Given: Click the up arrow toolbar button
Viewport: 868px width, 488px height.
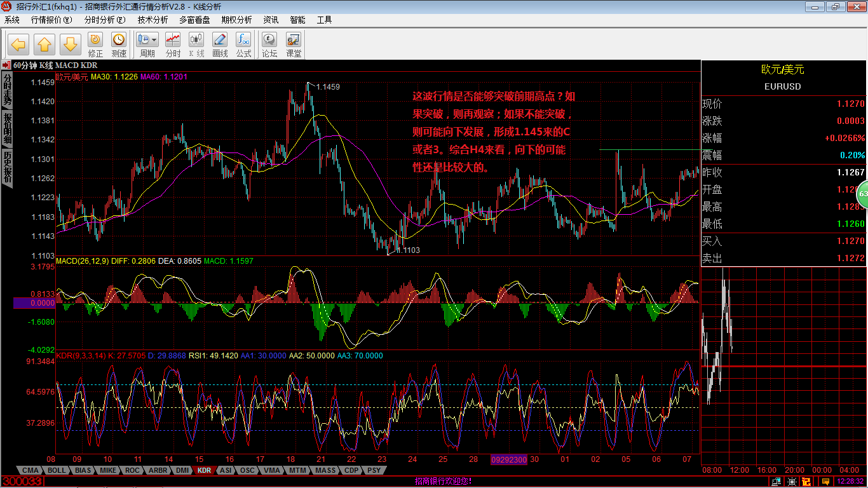Looking at the screenshot, I should coord(44,44).
